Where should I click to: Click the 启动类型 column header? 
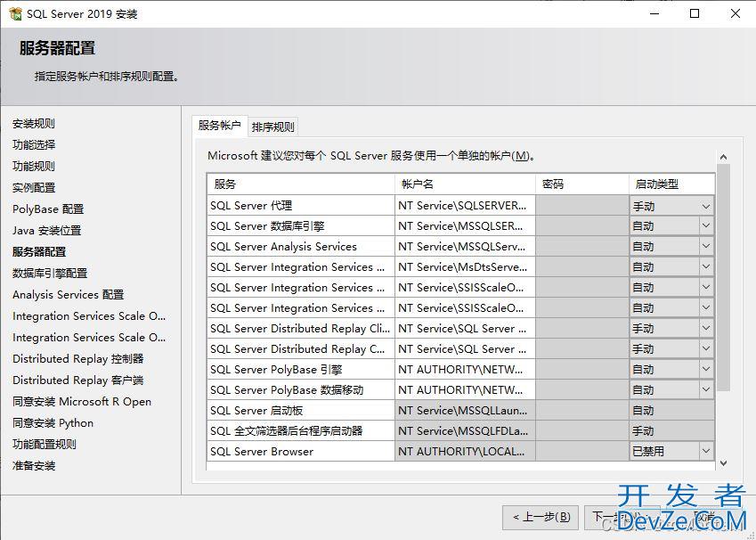[671, 184]
